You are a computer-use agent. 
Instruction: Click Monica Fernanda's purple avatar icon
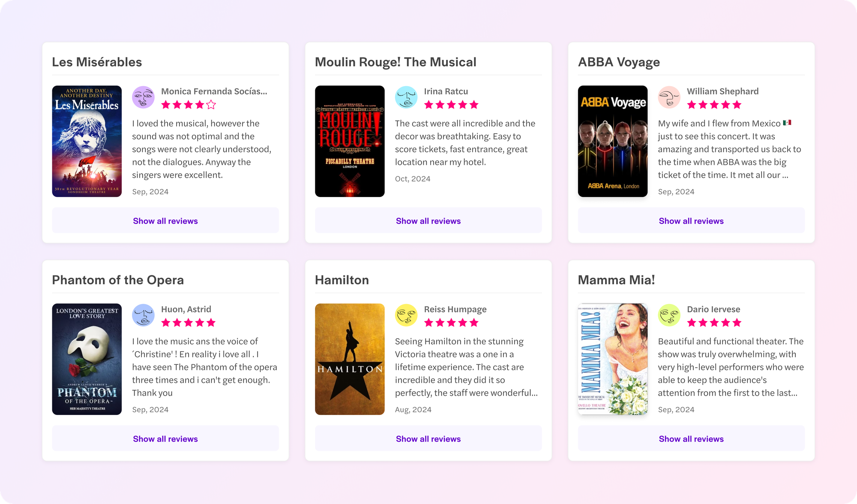pos(143,97)
